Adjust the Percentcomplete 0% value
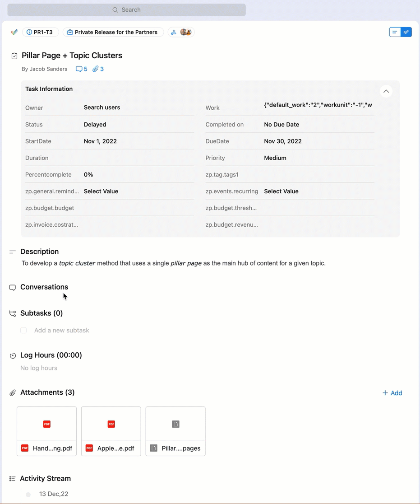The height and width of the screenshot is (504, 420). (88, 174)
